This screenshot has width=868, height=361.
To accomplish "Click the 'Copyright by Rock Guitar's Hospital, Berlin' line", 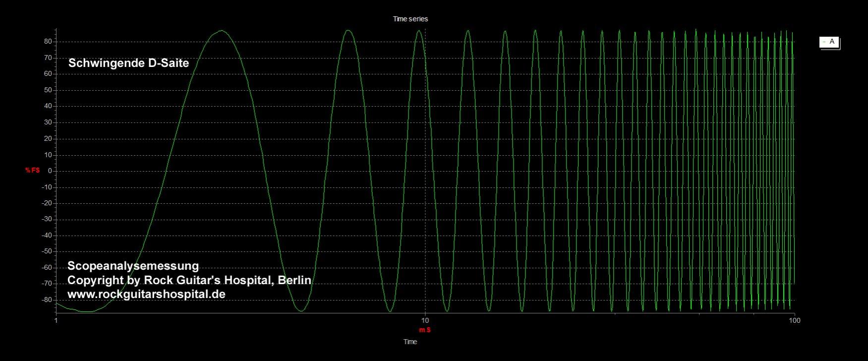I will tap(189, 280).
